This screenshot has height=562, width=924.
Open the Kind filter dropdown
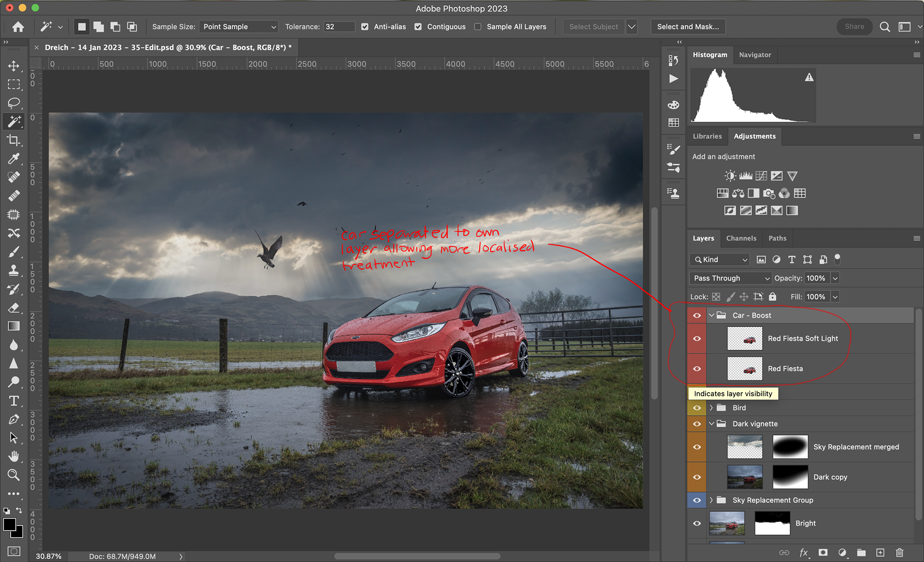tap(720, 259)
